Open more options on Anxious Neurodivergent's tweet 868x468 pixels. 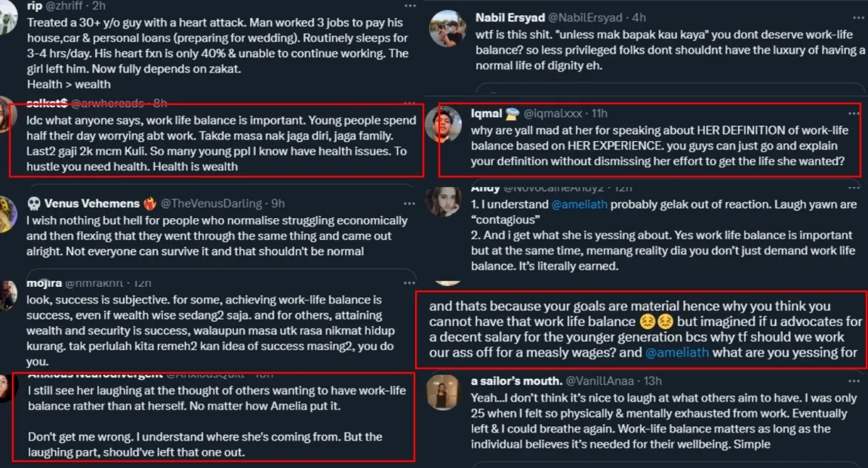(410, 374)
